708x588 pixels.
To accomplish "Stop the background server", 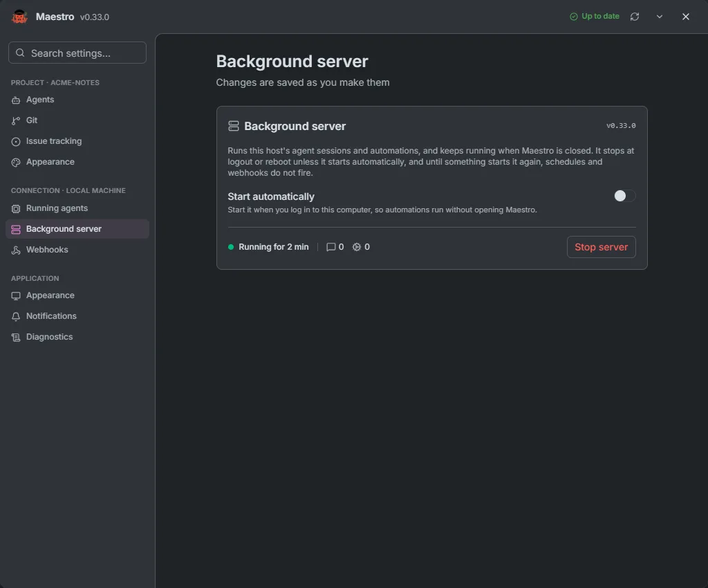I will tap(601, 247).
